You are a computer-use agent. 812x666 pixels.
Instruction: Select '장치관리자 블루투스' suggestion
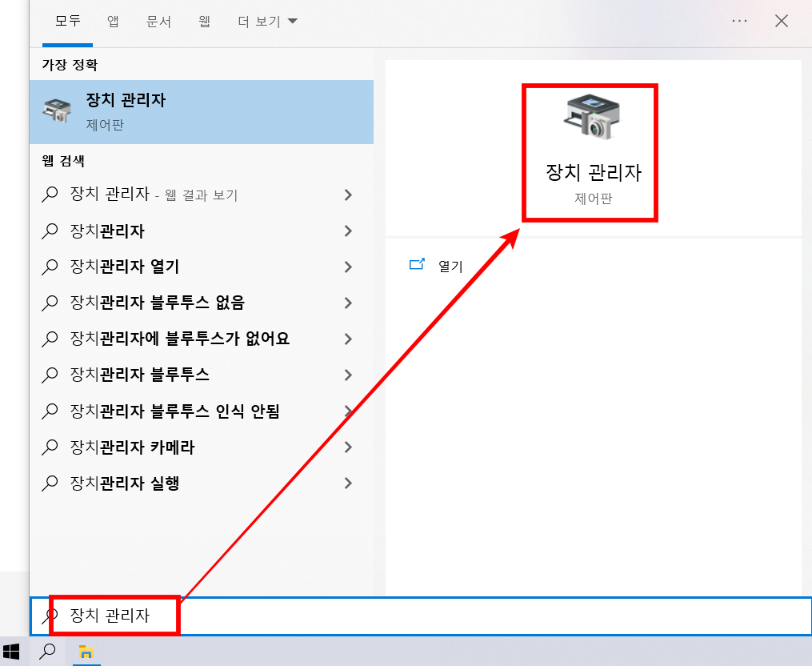202,375
